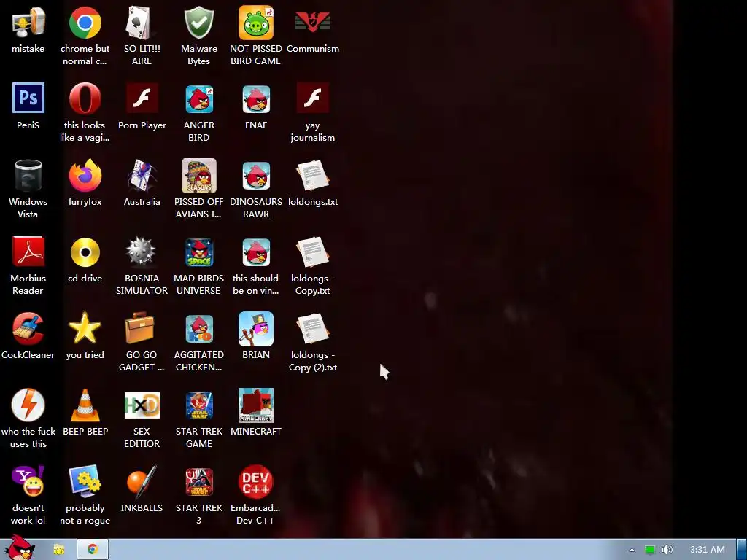Image resolution: width=747 pixels, height=560 pixels.
Task: Open the STAR TREK GAME icon
Action: tap(199, 405)
